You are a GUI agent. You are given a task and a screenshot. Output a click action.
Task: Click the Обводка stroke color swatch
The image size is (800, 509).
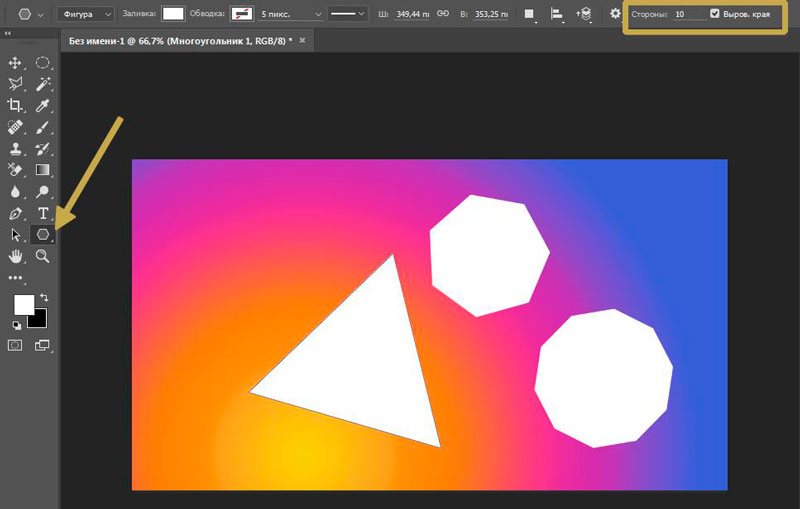[x=242, y=14]
